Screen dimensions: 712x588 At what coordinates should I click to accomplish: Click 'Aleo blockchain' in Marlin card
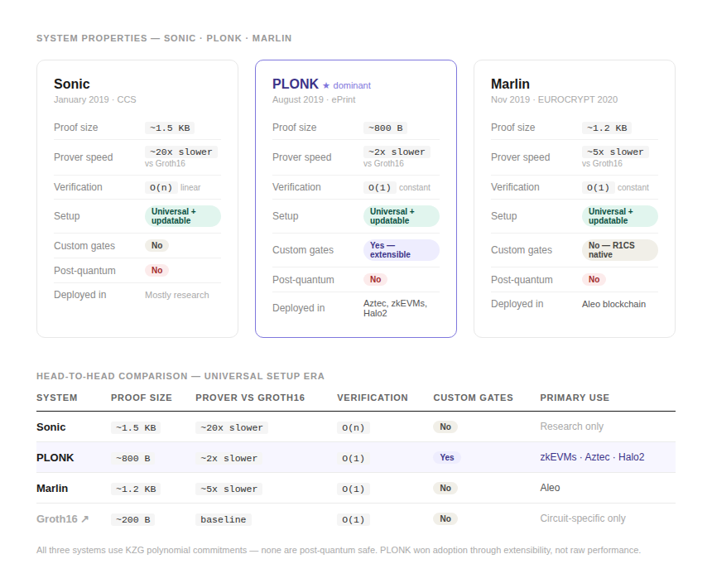coord(613,304)
